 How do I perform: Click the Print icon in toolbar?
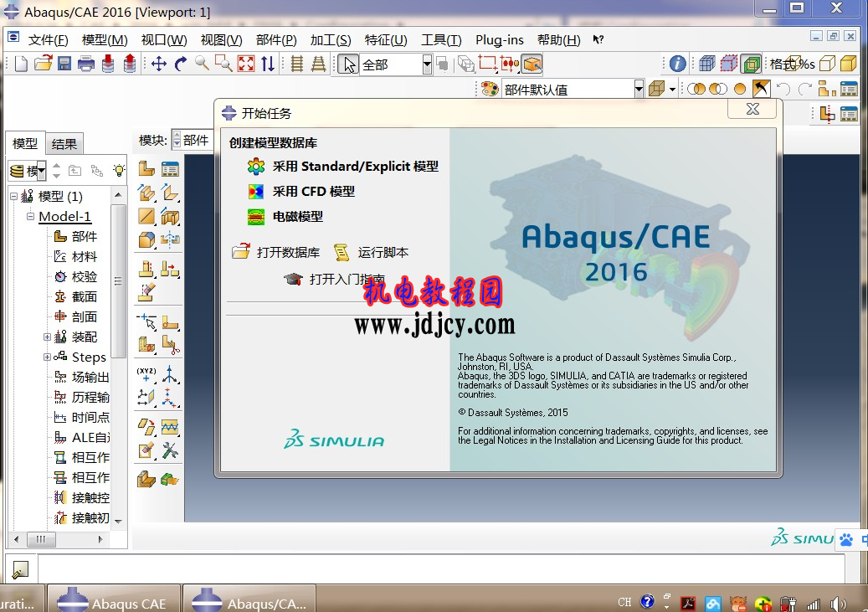[x=86, y=64]
